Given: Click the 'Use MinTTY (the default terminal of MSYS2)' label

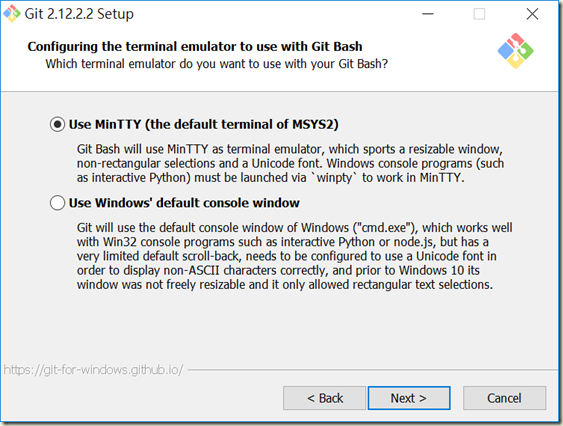Looking at the screenshot, I should [x=204, y=125].
